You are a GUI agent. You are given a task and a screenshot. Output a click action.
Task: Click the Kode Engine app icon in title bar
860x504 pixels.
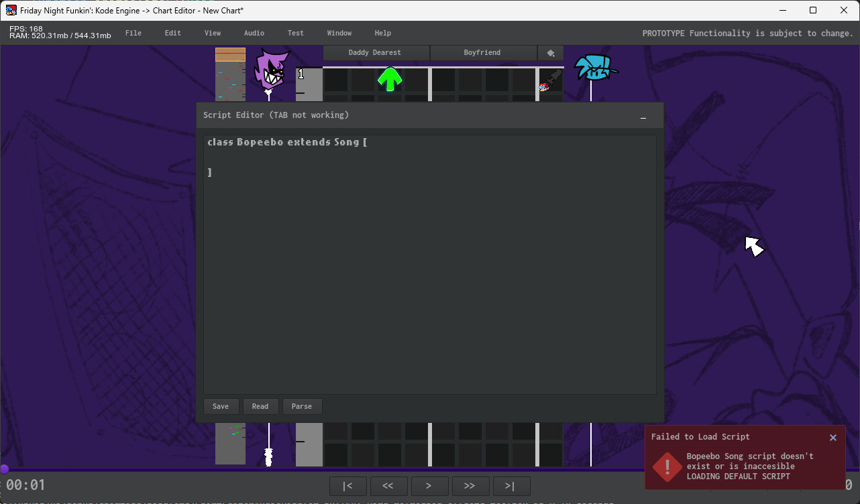pos(11,10)
